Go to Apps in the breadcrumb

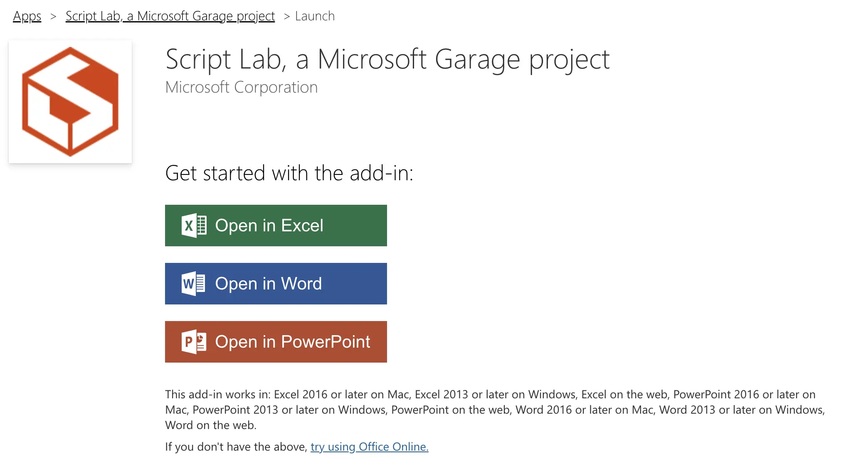tap(27, 16)
